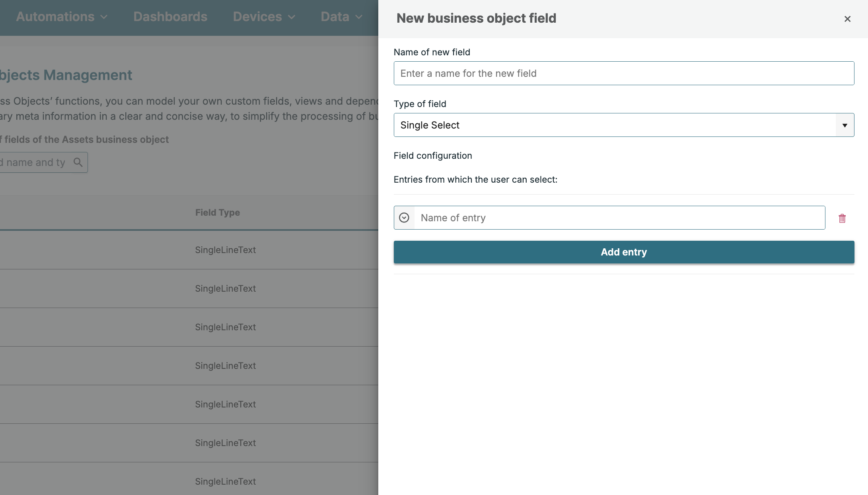Screen dimensions: 868x495
Task: Focus the Name of new field input
Action: 623,73
